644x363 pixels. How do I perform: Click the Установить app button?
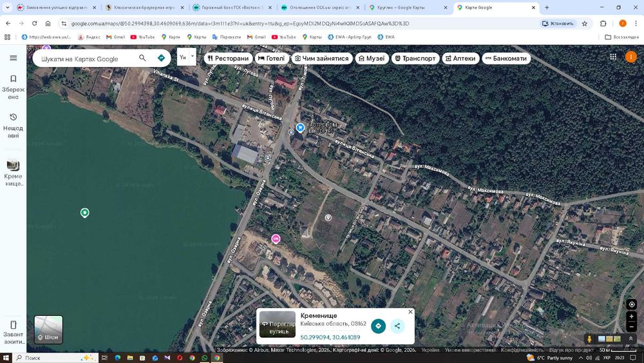[558, 23]
